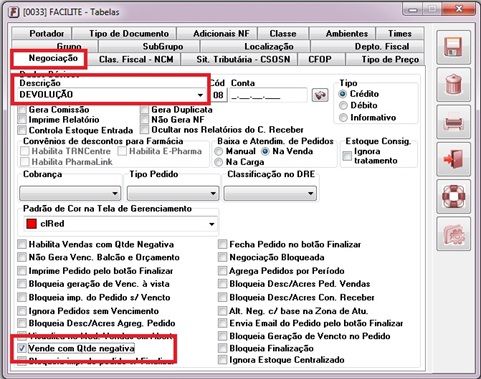Image resolution: width=481 pixels, height=379 pixels.
Task: Enable Gera Duplicata checkbox
Action: point(144,110)
